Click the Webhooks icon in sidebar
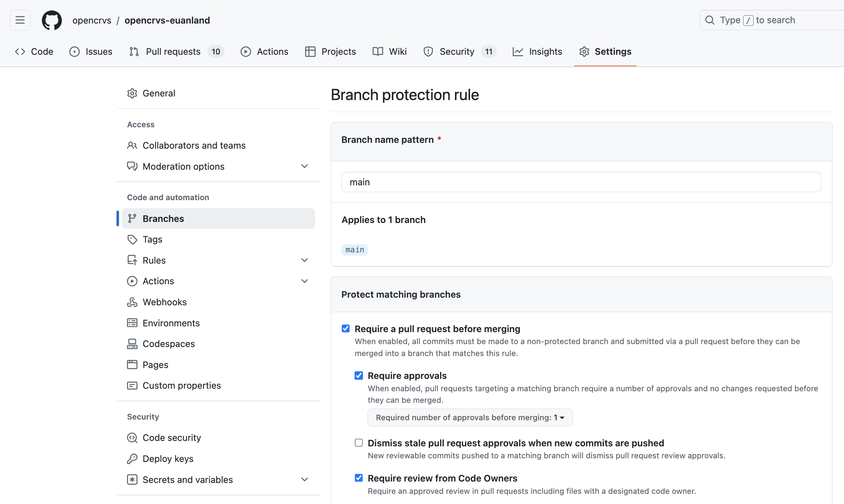 132,302
